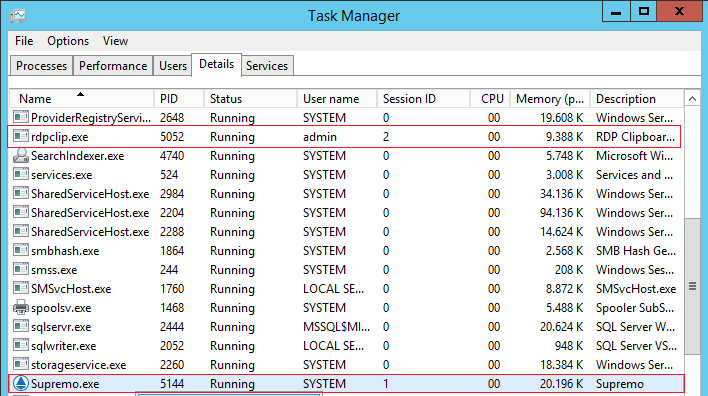The width and height of the screenshot is (708, 396).
Task: Click the spoolsv.exe printer icon
Action: [20, 307]
